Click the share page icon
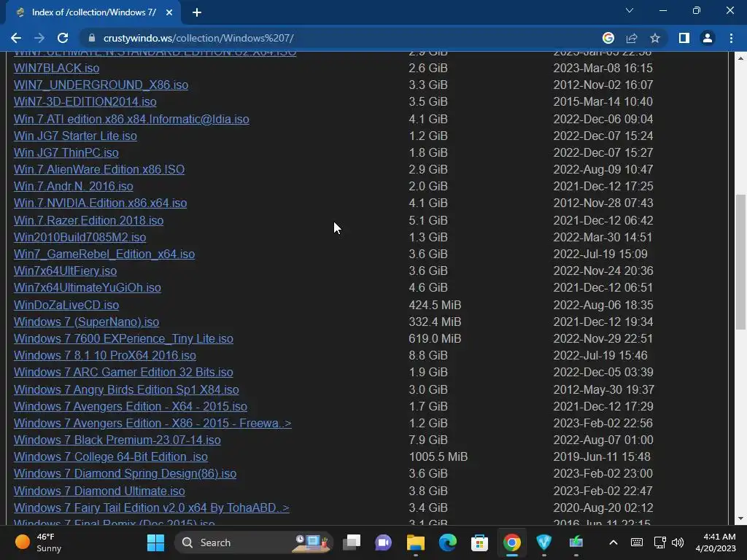The height and width of the screenshot is (560, 747). click(632, 38)
